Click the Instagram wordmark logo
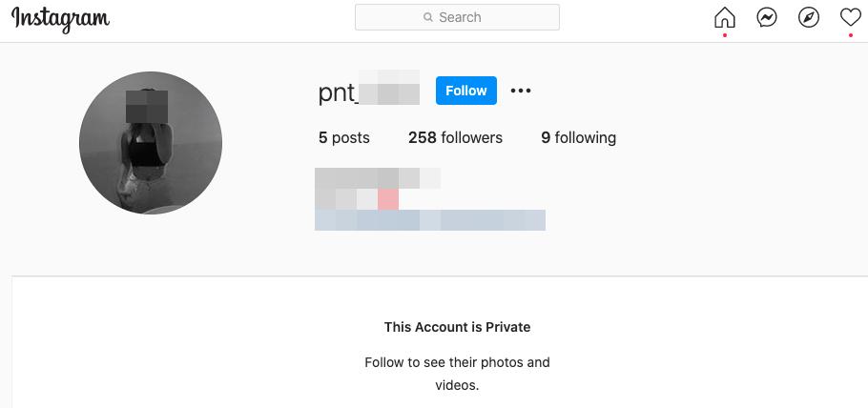Screen dimensions: 868x408 [x=61, y=18]
